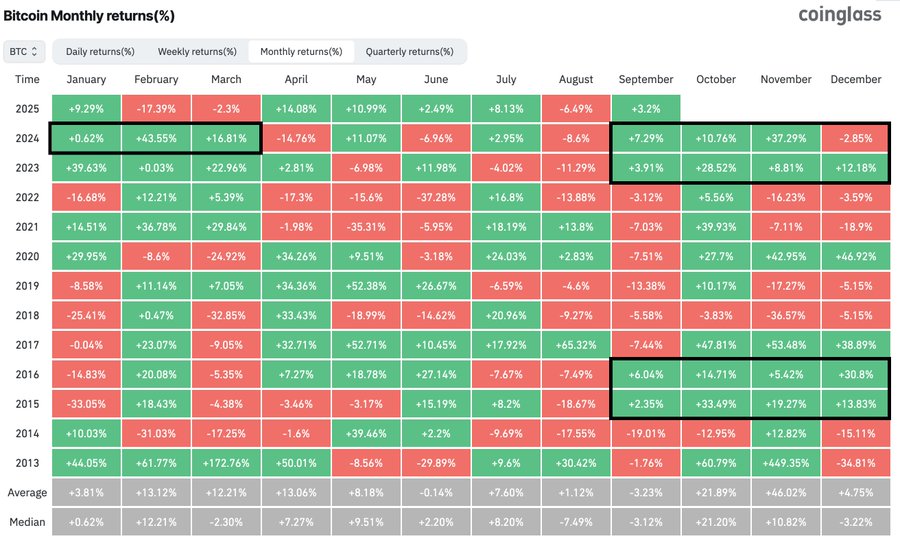
Task: Click the +65.32% August 2017 cell
Action: [x=577, y=345]
